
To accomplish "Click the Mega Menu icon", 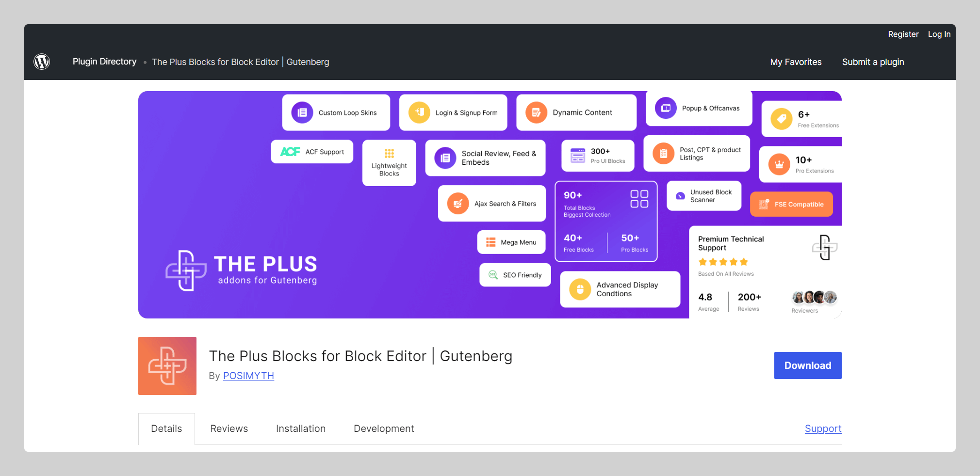I will point(491,242).
